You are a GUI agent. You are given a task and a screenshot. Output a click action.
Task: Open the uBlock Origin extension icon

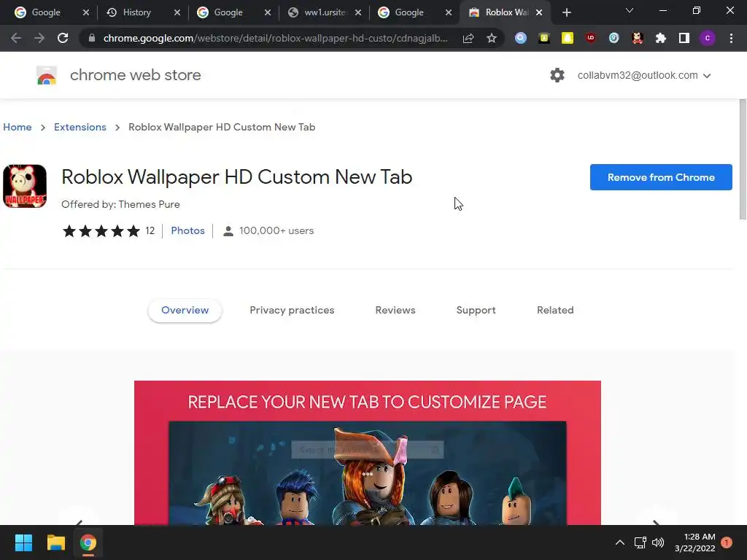pos(591,38)
